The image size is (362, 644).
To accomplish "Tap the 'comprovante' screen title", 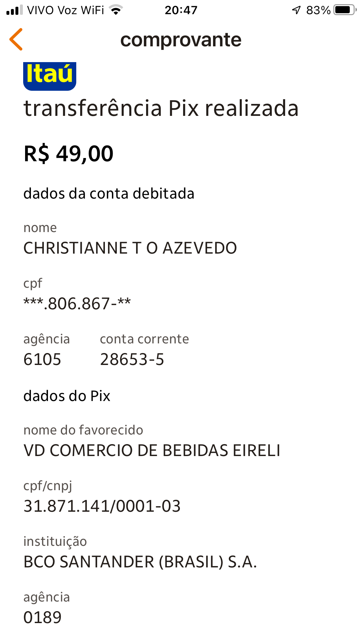I will (x=181, y=40).
